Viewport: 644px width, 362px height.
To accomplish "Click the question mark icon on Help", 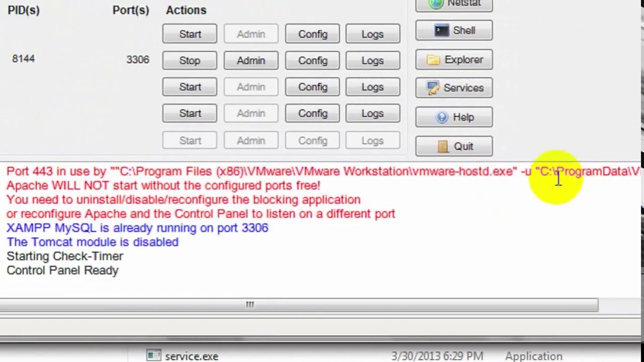I will (x=442, y=117).
